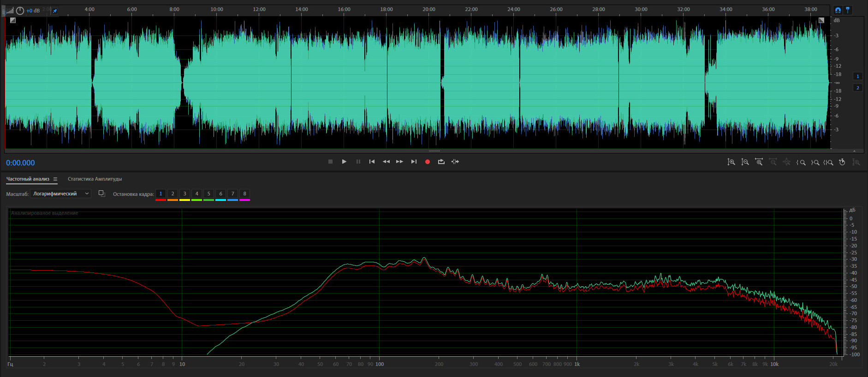Move playhead to previous marker
This screenshot has height=377, width=868.
(372, 162)
